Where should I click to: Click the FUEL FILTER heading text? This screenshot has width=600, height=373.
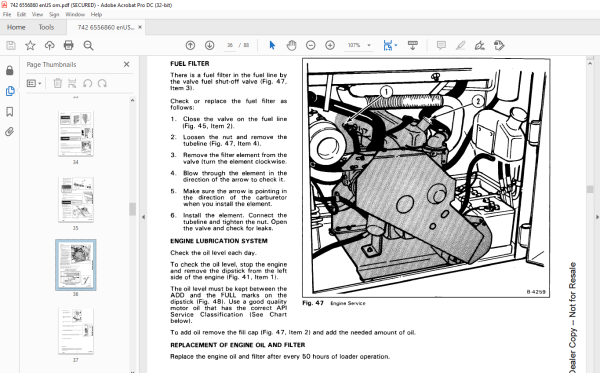pos(190,64)
